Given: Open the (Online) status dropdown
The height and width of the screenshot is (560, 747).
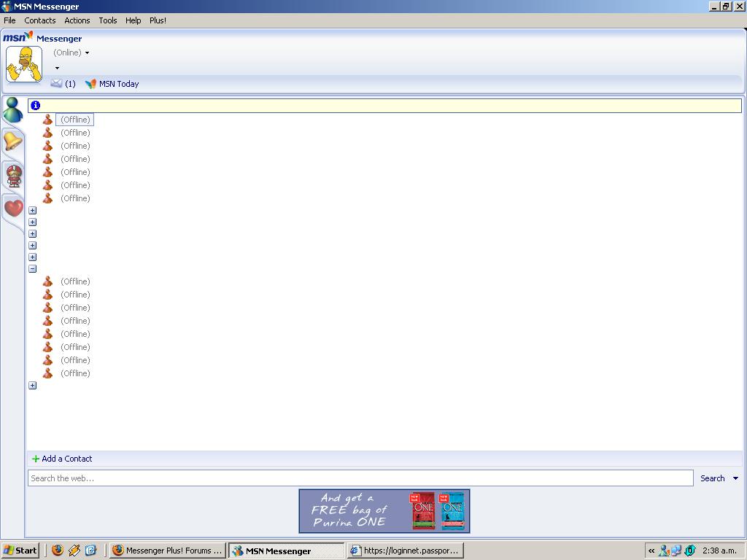Looking at the screenshot, I should 71,52.
